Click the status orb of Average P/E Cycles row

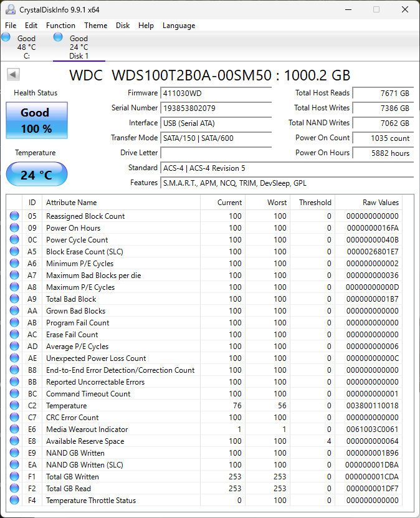point(14,346)
